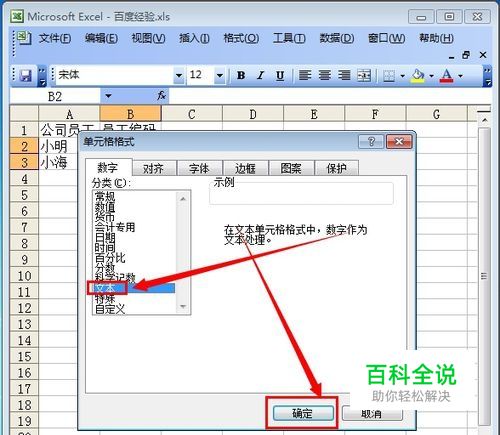Select 文本 in category list
Viewport: 500px width, 435px height.
pos(134,288)
